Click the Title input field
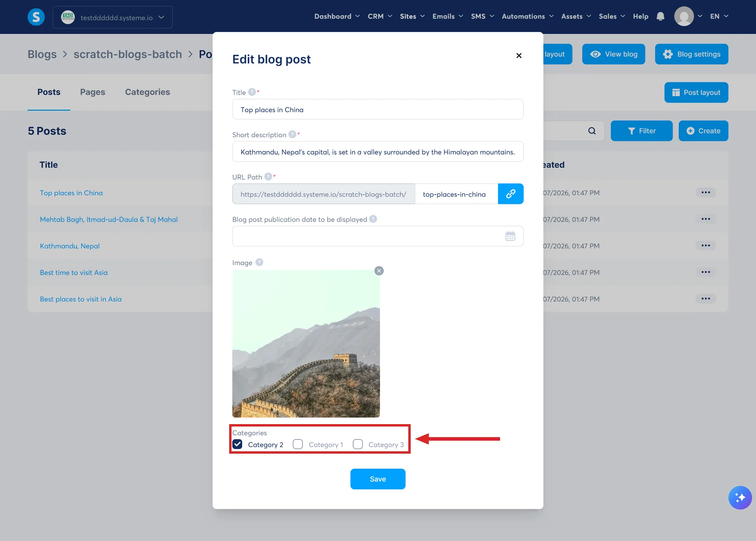Image resolution: width=756 pixels, height=541 pixels. (378, 109)
